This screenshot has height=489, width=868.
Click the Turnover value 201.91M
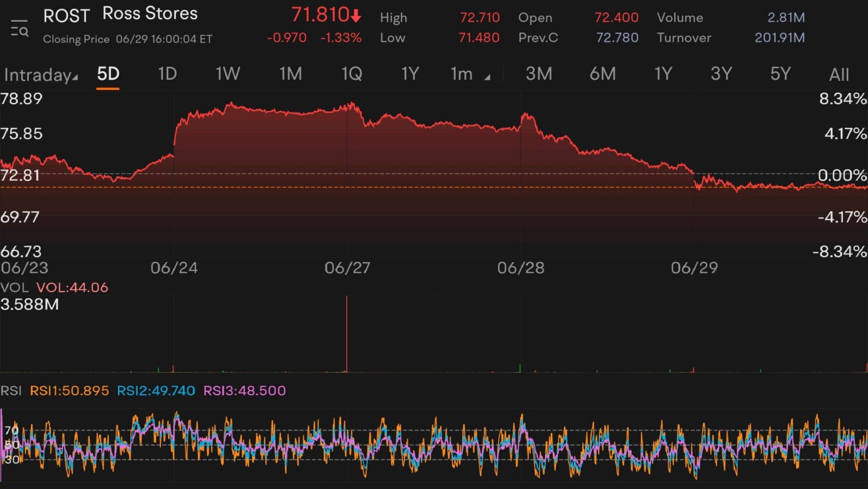(780, 38)
